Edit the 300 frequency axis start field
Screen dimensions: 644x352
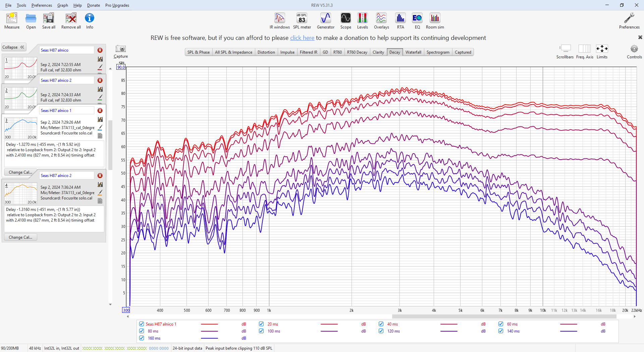click(126, 310)
